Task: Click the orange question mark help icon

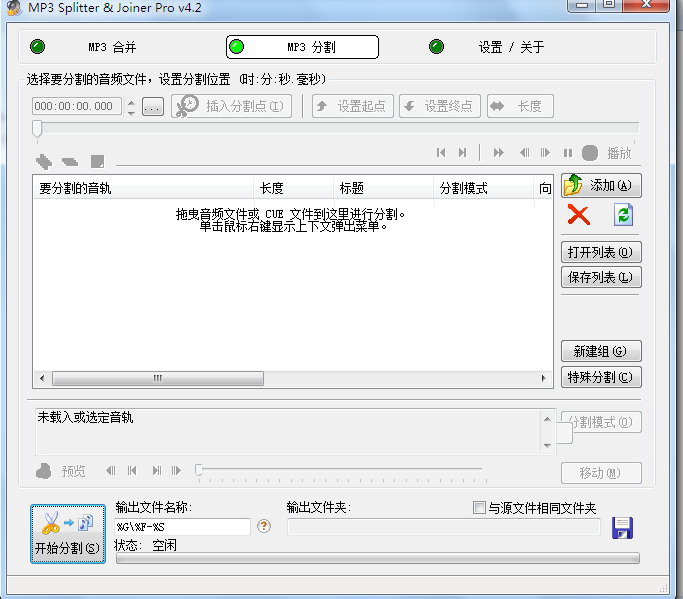Action: (264, 526)
